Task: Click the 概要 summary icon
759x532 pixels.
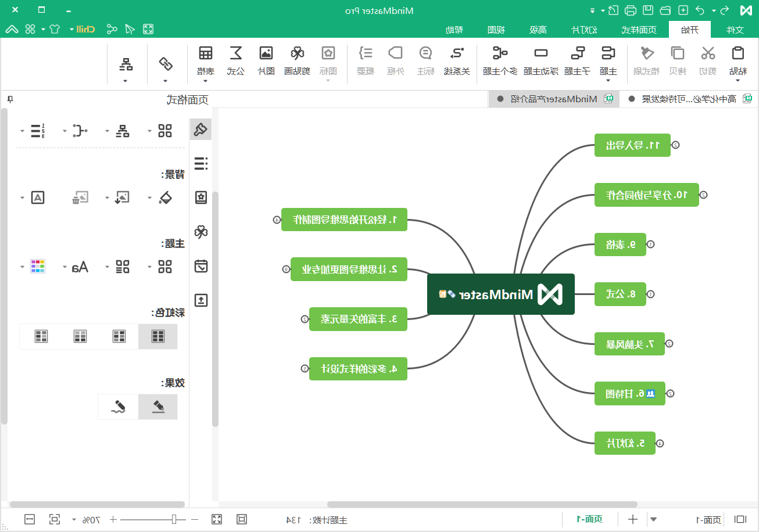Action: coord(365,53)
